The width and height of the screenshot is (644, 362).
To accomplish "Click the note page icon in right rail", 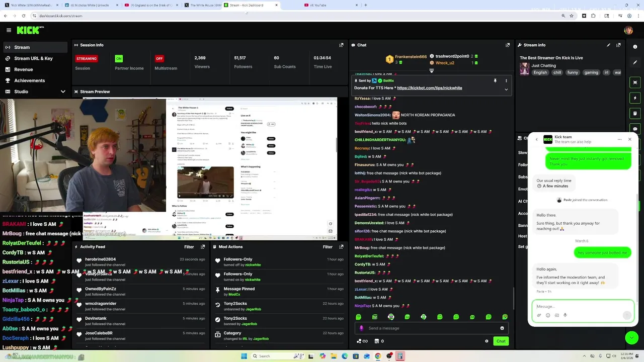I will (x=635, y=114).
